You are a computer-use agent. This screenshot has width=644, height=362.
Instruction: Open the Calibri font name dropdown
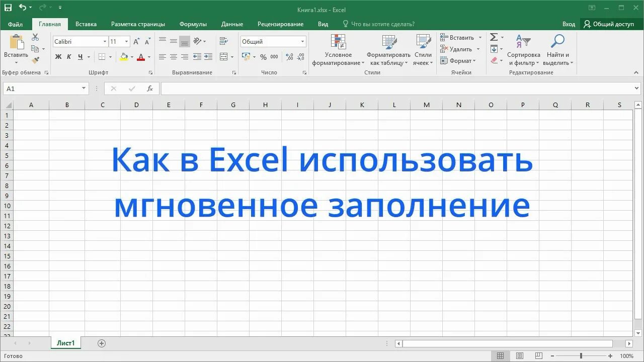click(x=105, y=42)
